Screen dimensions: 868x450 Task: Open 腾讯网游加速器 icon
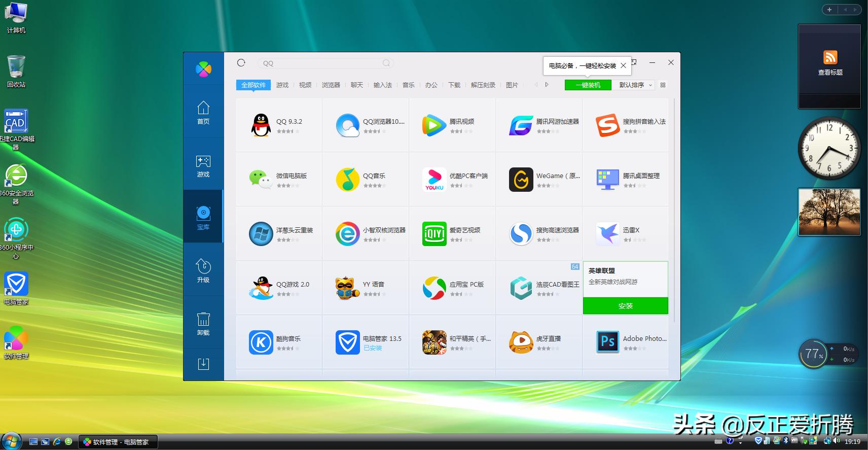pos(521,125)
